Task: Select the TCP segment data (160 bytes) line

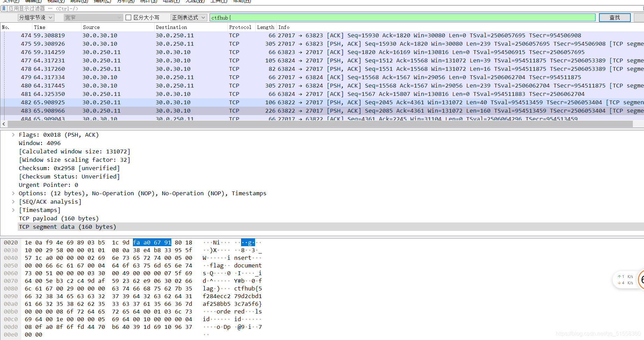Action: (331, 227)
